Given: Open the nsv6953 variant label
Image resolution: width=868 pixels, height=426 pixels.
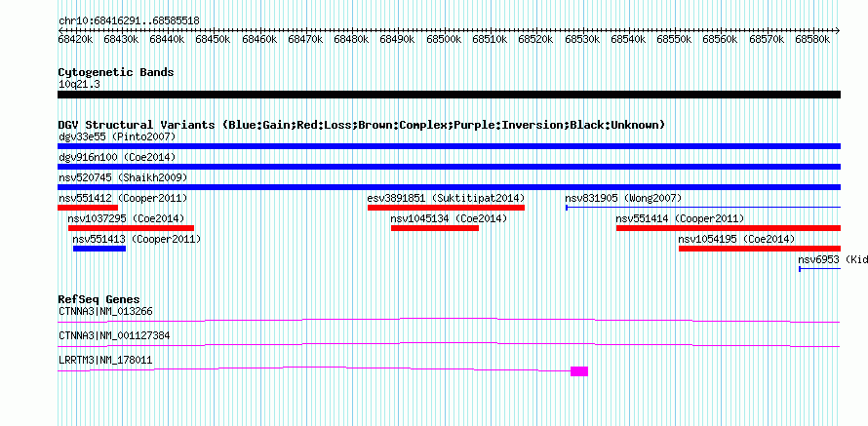Looking at the screenshot, I should (833, 259).
